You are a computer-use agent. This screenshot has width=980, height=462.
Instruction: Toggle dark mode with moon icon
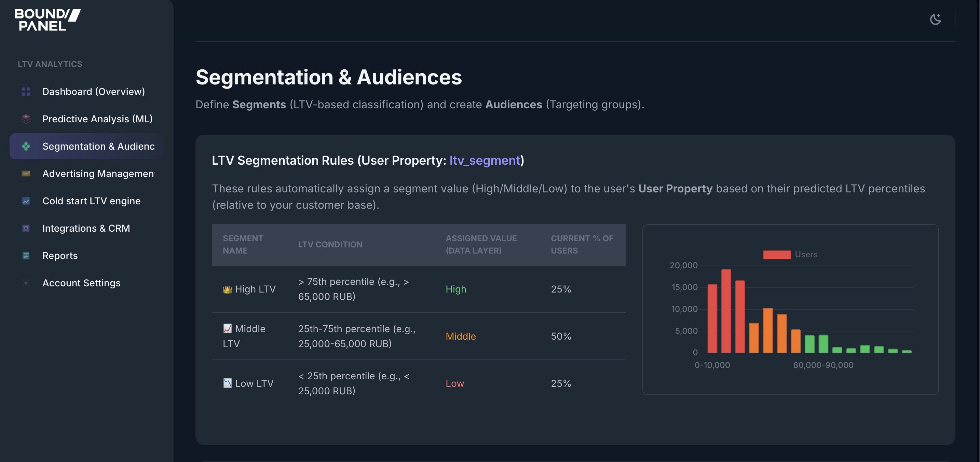pyautogui.click(x=935, y=19)
